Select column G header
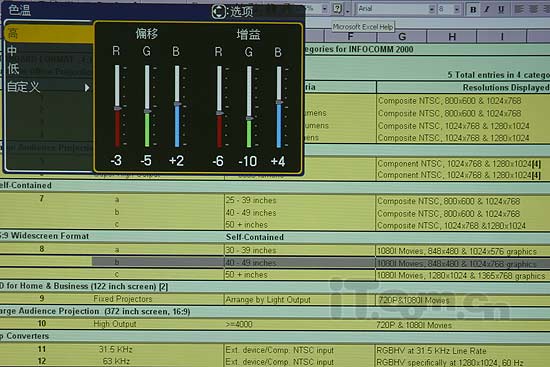The width and height of the screenshot is (550, 367). pos(402,36)
